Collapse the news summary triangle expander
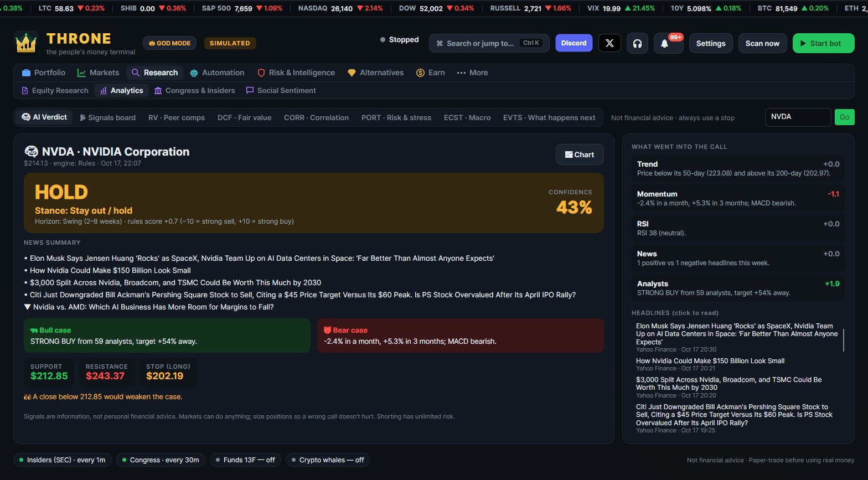The height and width of the screenshot is (480, 868). pyautogui.click(x=27, y=307)
